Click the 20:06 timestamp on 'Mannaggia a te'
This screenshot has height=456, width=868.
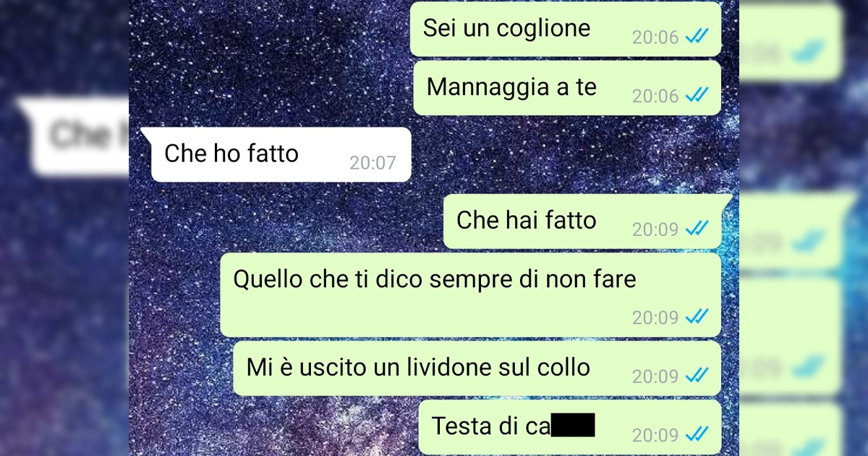tap(655, 96)
